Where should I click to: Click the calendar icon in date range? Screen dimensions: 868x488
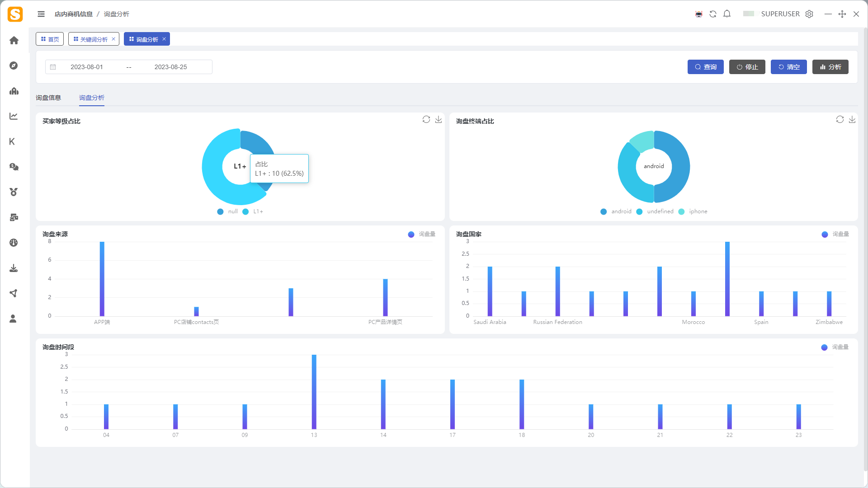click(x=53, y=67)
